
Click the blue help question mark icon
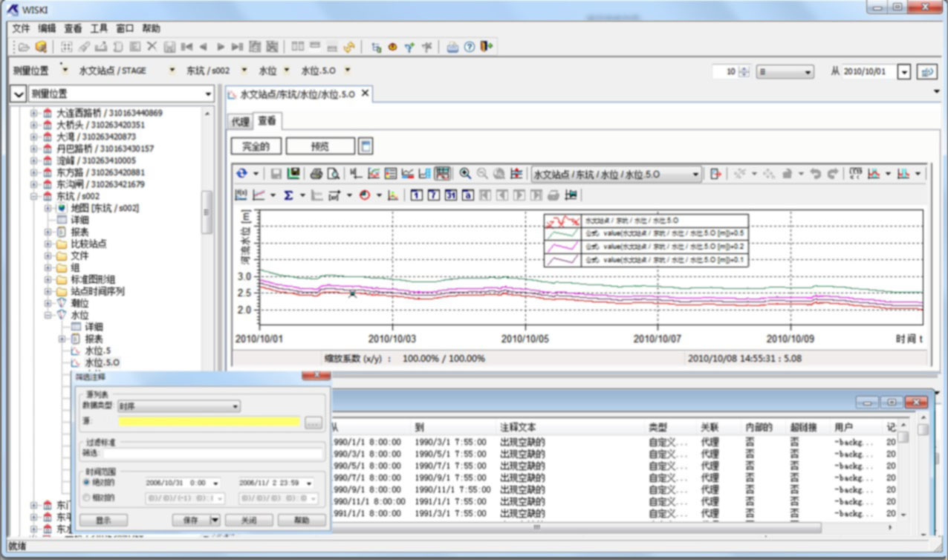click(x=470, y=46)
